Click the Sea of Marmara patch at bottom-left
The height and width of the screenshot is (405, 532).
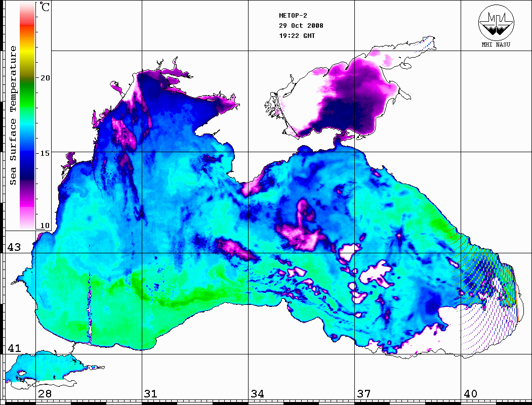(44, 367)
